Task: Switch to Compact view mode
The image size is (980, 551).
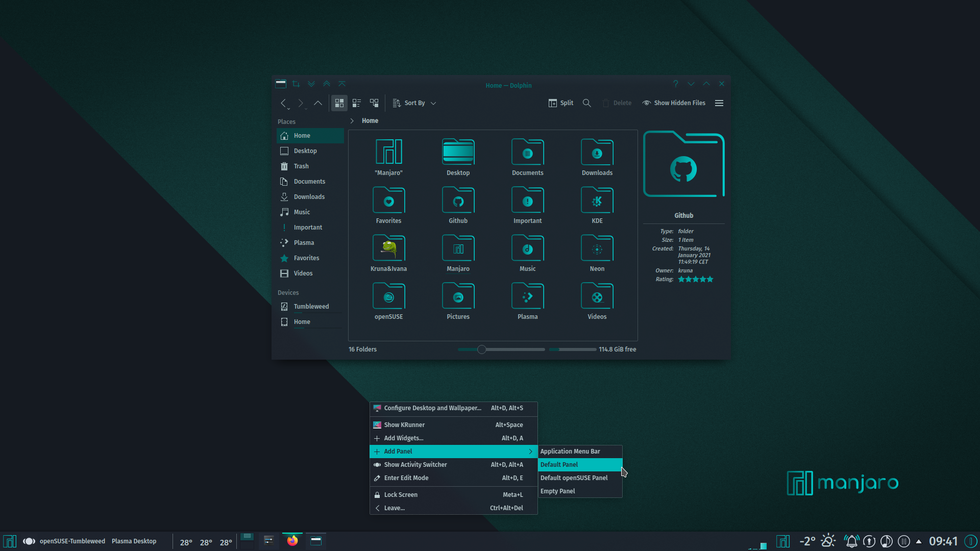Action: click(x=357, y=103)
